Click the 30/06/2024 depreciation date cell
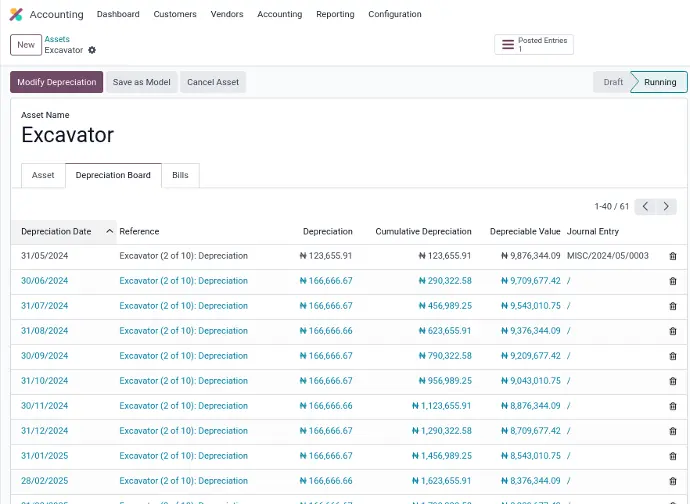This screenshot has width=690, height=504. [44, 281]
